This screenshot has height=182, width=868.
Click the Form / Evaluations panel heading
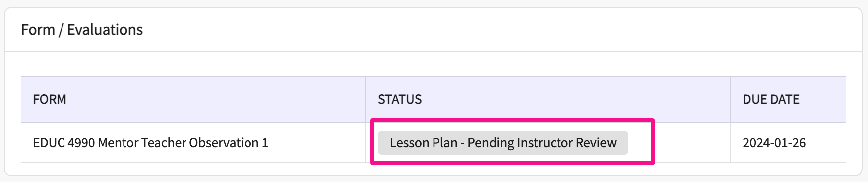[x=82, y=30]
